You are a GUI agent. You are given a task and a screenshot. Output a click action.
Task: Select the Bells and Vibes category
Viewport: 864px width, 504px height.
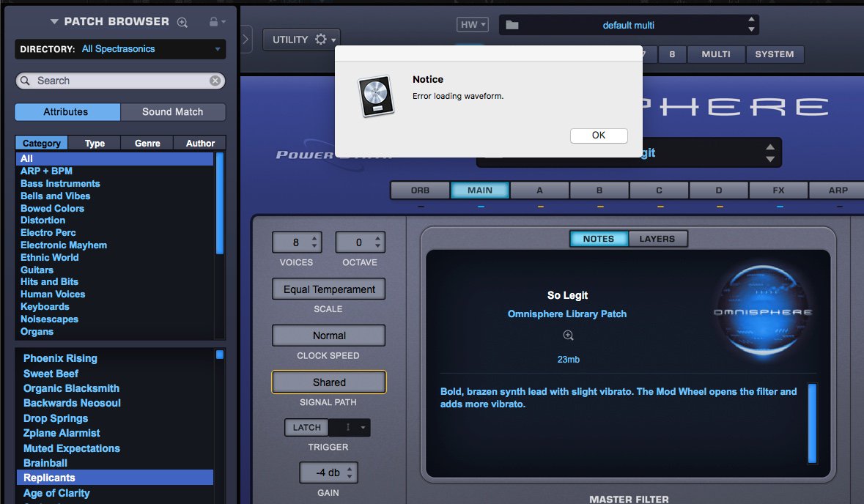coord(55,196)
